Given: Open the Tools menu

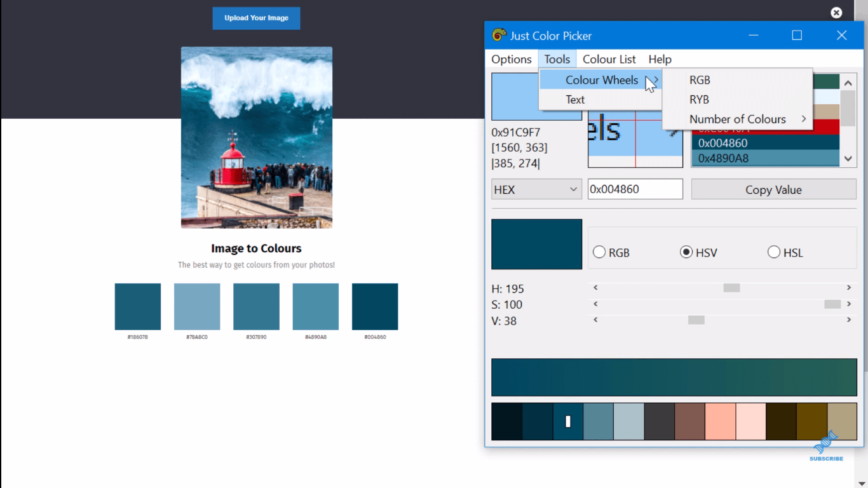Looking at the screenshot, I should pyautogui.click(x=557, y=59).
